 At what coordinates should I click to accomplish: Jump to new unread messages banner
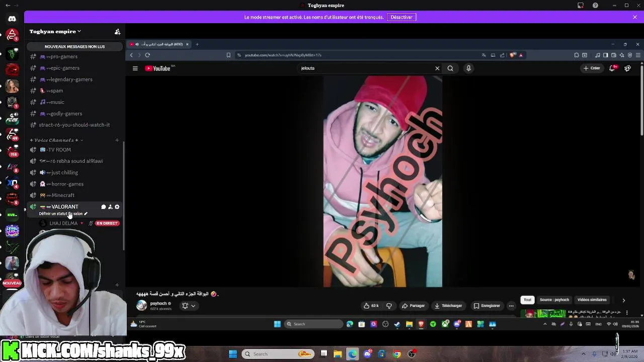pyautogui.click(x=74, y=46)
